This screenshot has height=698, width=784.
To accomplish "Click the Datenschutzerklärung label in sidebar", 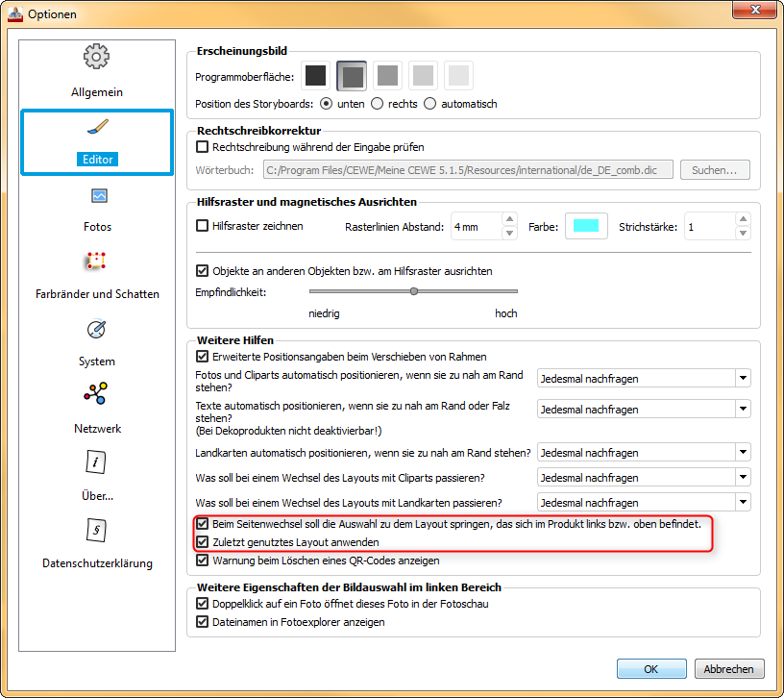I will tap(97, 563).
